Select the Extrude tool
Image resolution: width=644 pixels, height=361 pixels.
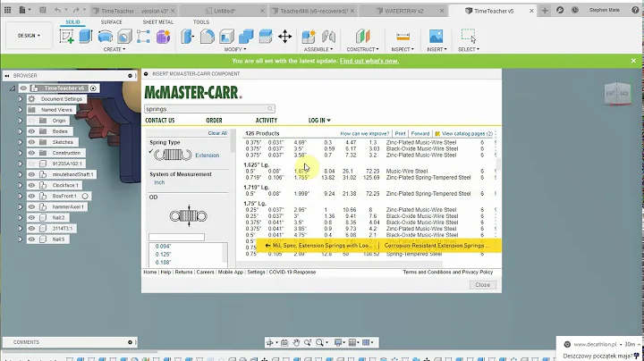point(86,37)
